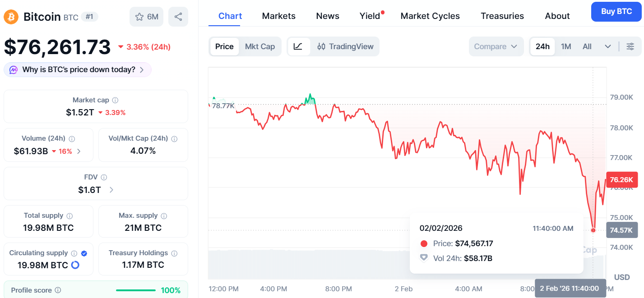Click the Buy BTC button
This screenshot has height=298, width=644.
pos(616,11)
